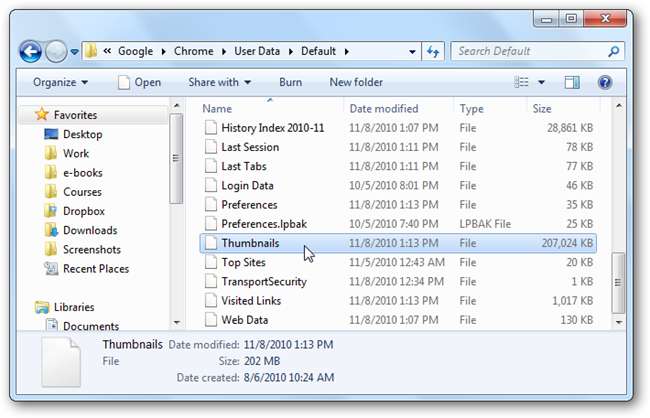650x418 pixels.
Task: Click the Chrome breadcrumb segment
Action: (x=194, y=51)
